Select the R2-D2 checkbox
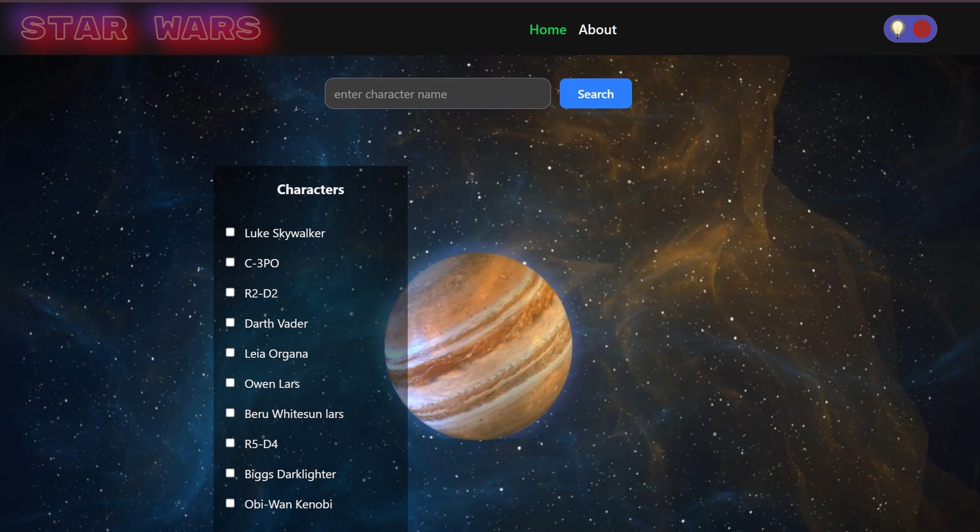980x532 pixels. point(230,292)
